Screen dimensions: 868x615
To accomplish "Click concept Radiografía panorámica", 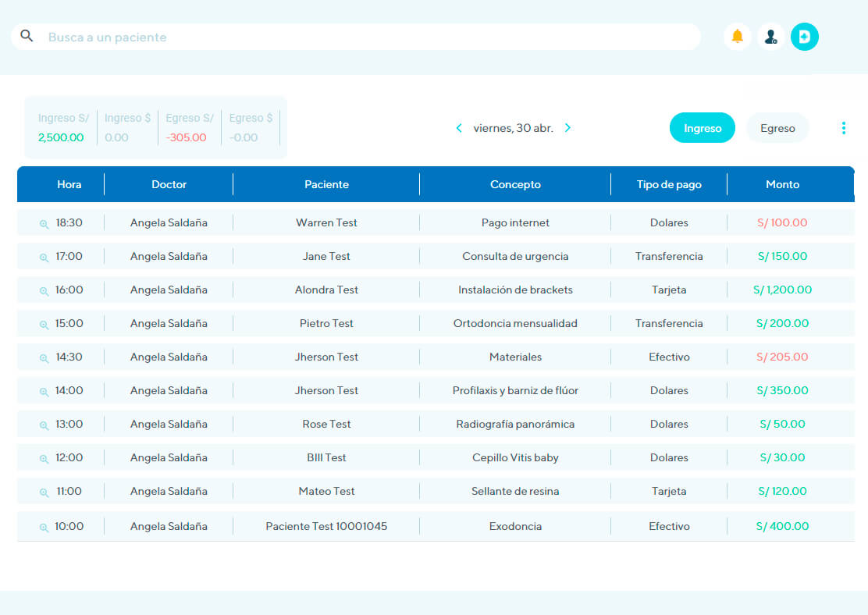I will pos(515,424).
